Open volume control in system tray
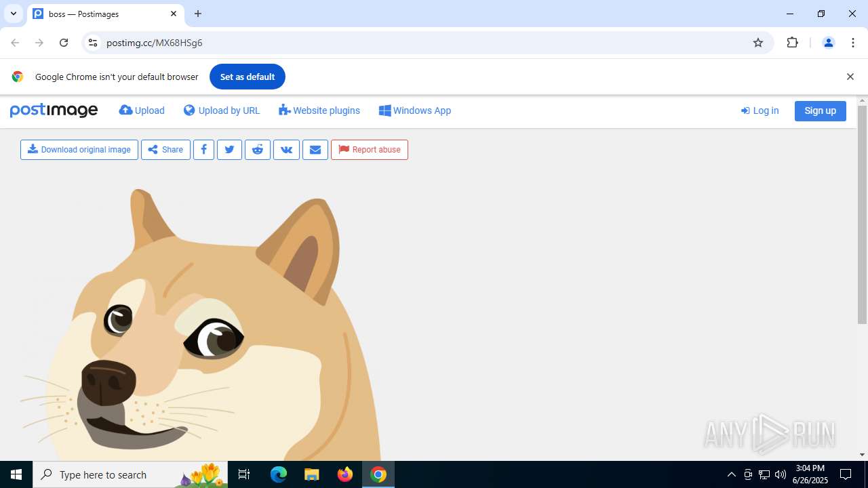This screenshot has width=868, height=488. [781, 474]
